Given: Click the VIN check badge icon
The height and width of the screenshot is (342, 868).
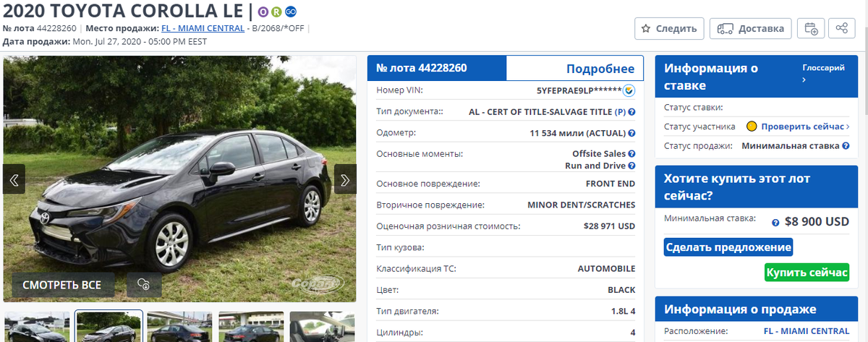Looking at the screenshot, I should click(629, 91).
